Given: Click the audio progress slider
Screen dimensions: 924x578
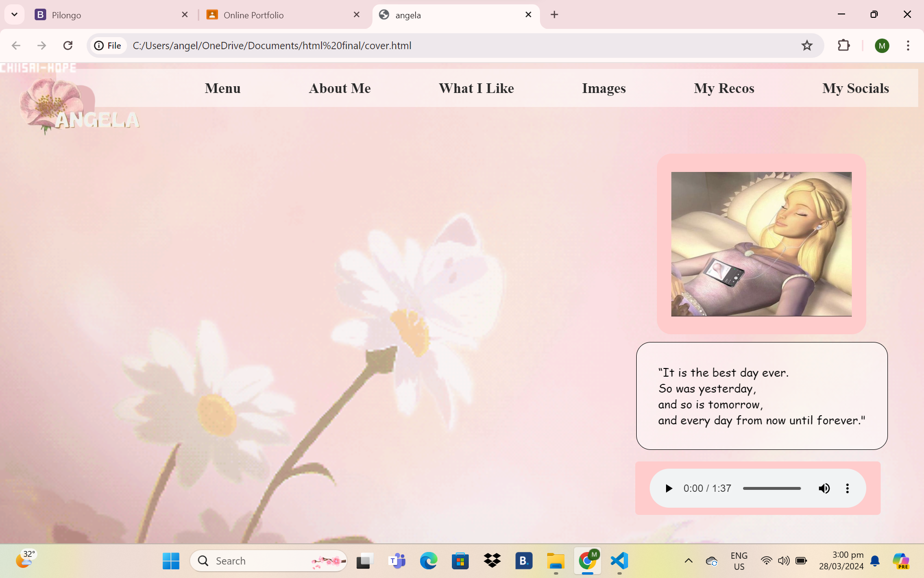Looking at the screenshot, I should pyautogui.click(x=771, y=488).
